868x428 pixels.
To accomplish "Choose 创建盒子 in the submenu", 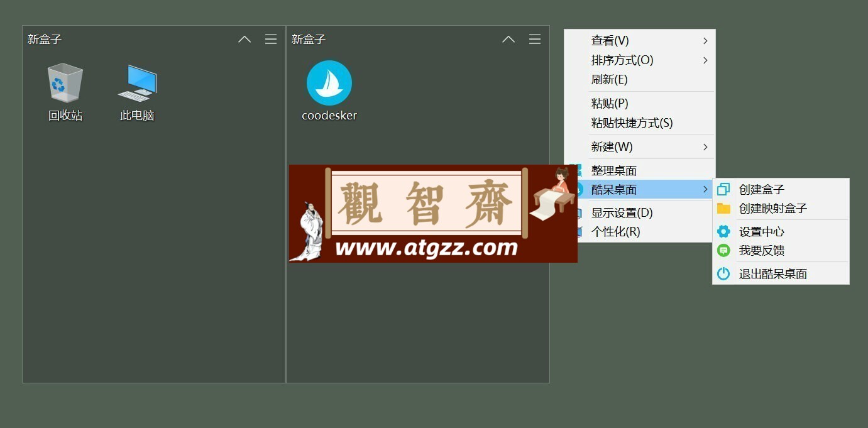I will point(781,189).
